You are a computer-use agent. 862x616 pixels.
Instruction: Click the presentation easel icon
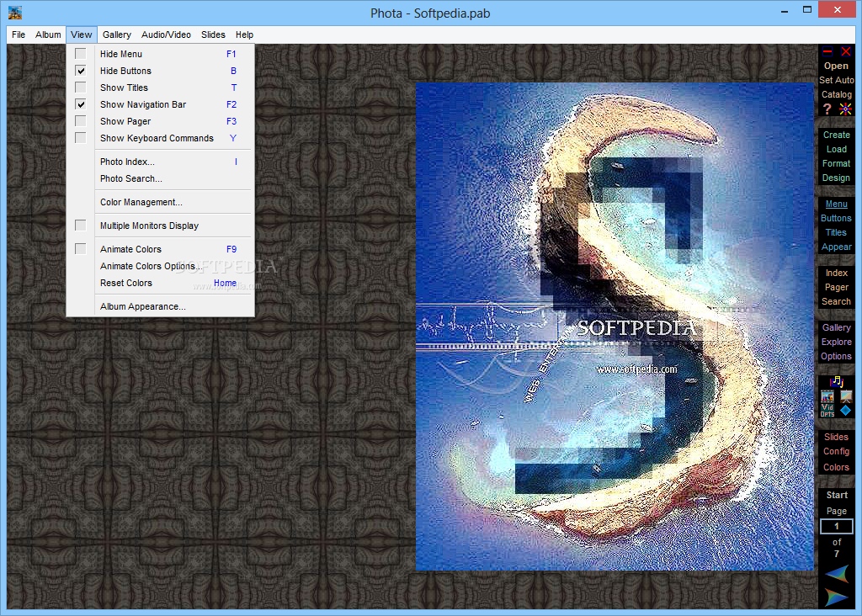pyautogui.click(x=846, y=396)
